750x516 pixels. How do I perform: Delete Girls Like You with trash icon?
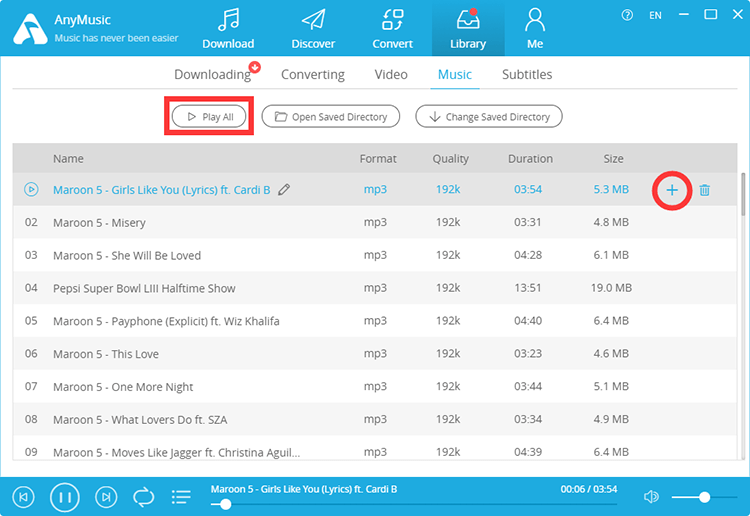pos(705,190)
